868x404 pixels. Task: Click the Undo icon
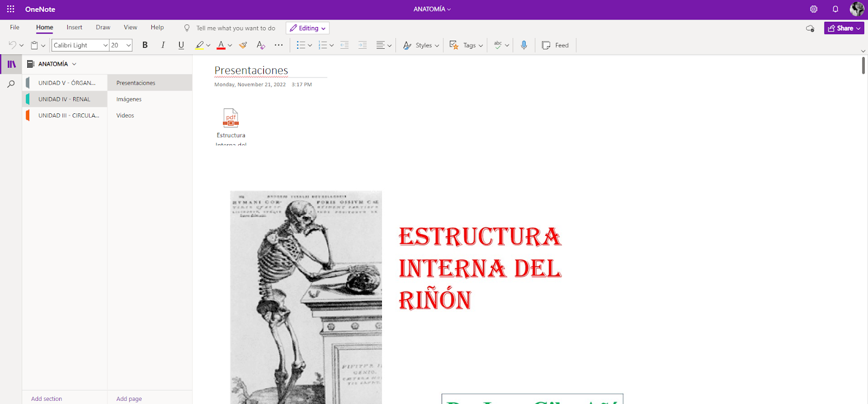pyautogui.click(x=12, y=45)
